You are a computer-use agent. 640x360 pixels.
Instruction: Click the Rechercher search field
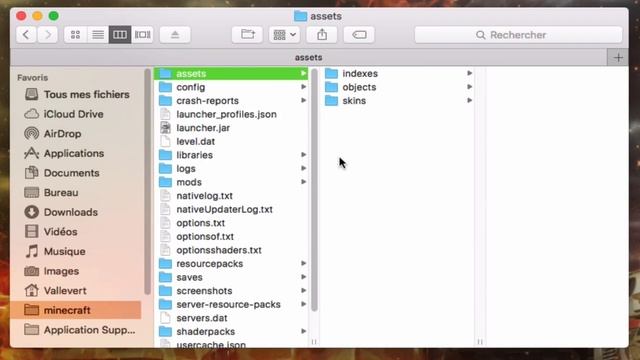pyautogui.click(x=518, y=35)
